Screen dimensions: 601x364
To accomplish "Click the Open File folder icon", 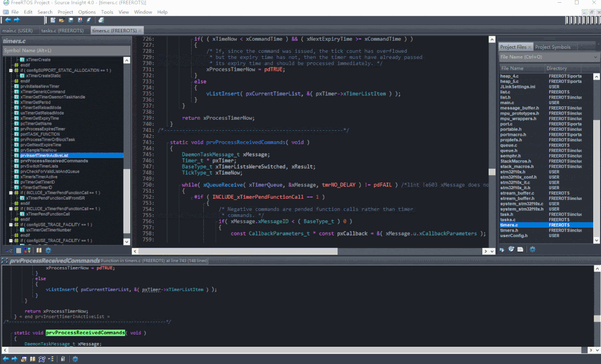I will tap(62, 21).
